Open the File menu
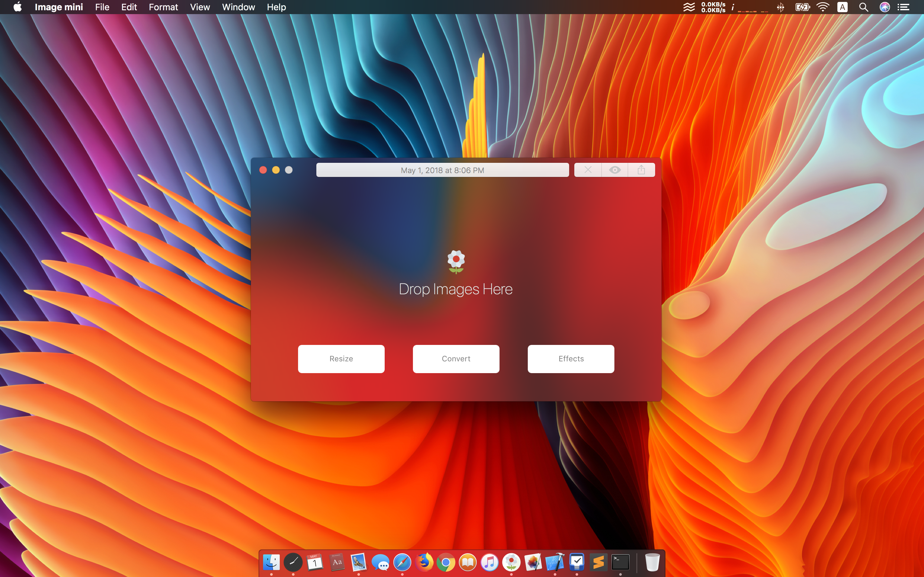Screen dimensions: 924x577 [102, 7]
